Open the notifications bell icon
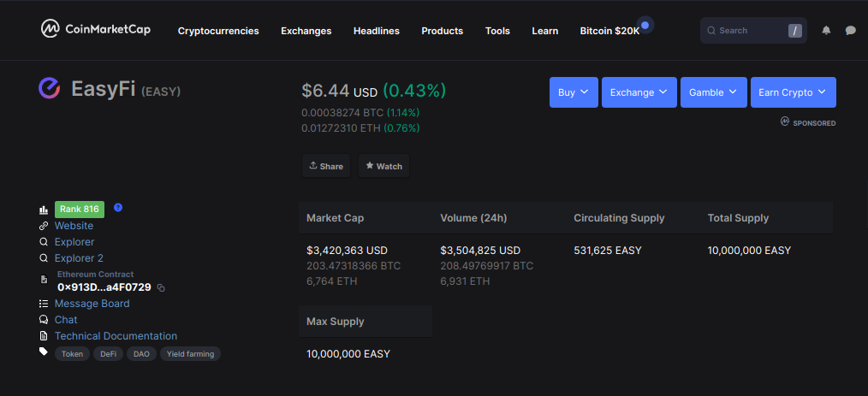The width and height of the screenshot is (868, 396). click(826, 31)
